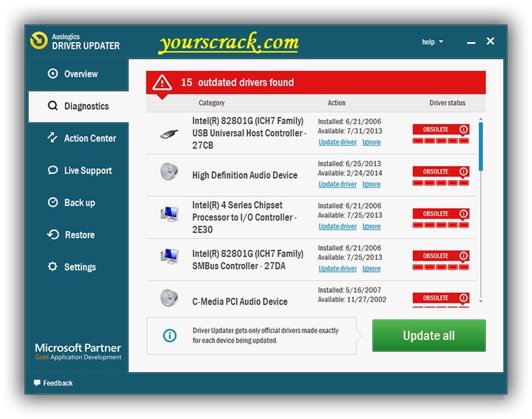Open the Overview section
The image size is (532, 419).
click(x=78, y=74)
